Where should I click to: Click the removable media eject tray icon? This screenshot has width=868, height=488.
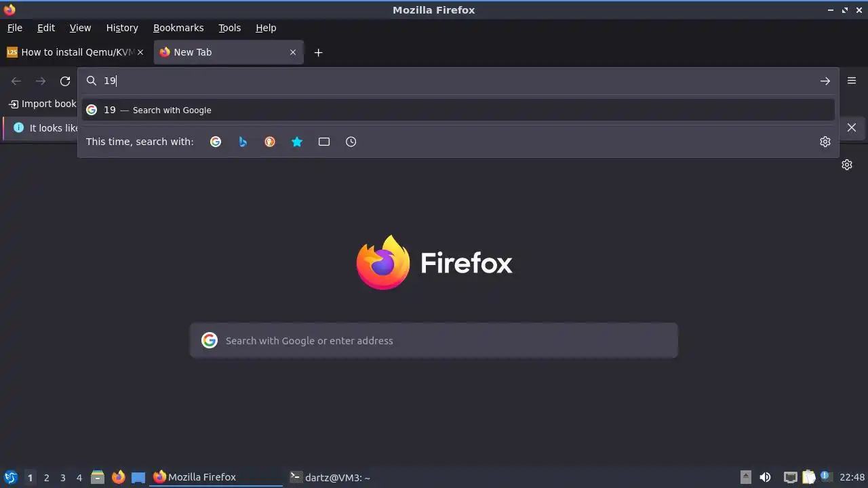tap(745, 477)
